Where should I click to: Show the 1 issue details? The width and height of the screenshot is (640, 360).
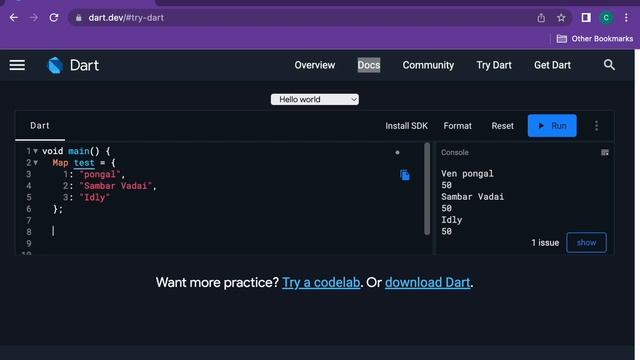coord(586,242)
